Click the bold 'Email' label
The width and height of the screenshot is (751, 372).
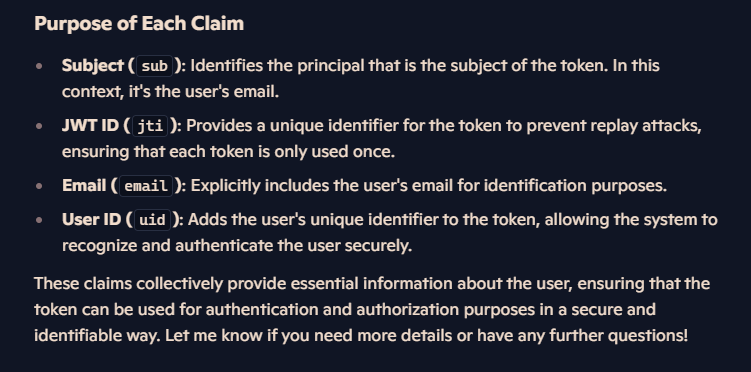(84, 185)
